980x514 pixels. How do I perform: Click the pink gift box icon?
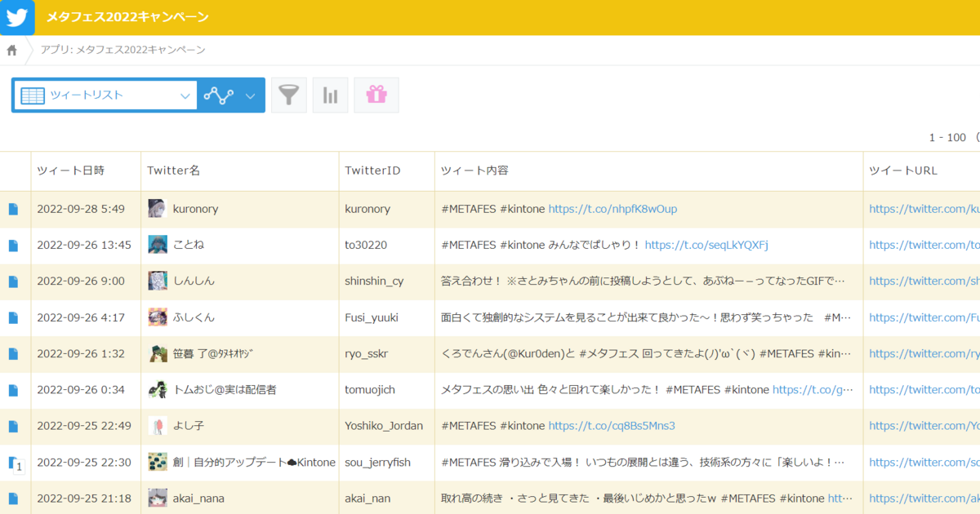click(376, 95)
